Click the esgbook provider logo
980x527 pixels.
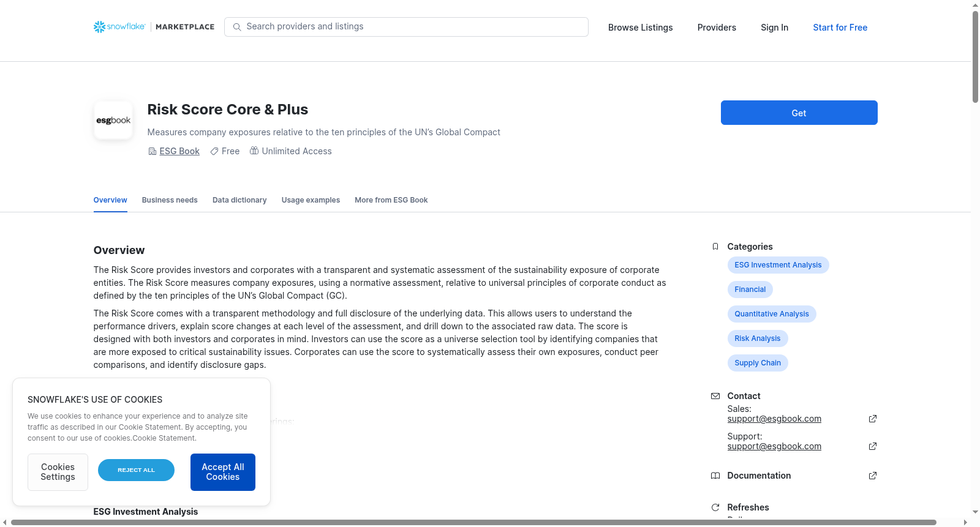113,120
